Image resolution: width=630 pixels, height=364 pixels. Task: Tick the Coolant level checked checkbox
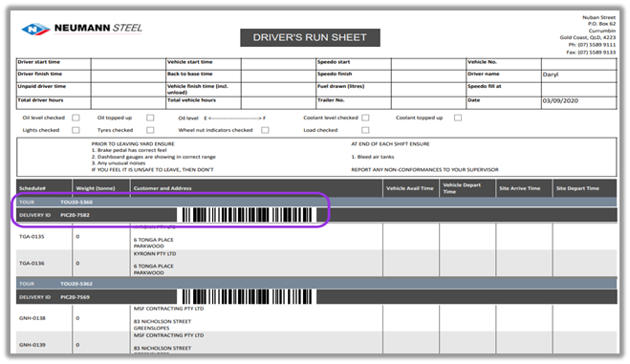coord(365,118)
